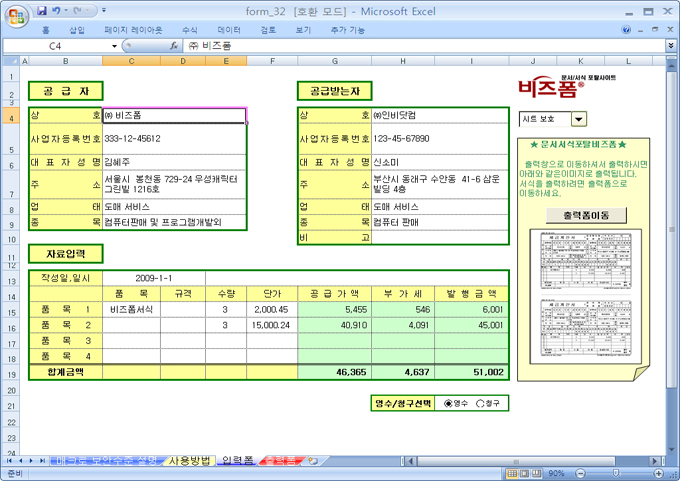Click the Undo arrow icon
Viewport: 680px width, 481px height.
(x=56, y=10)
